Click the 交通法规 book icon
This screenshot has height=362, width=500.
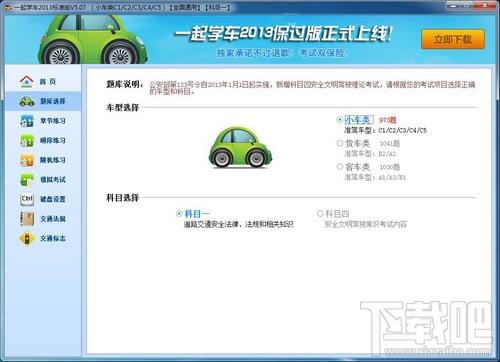point(27,219)
